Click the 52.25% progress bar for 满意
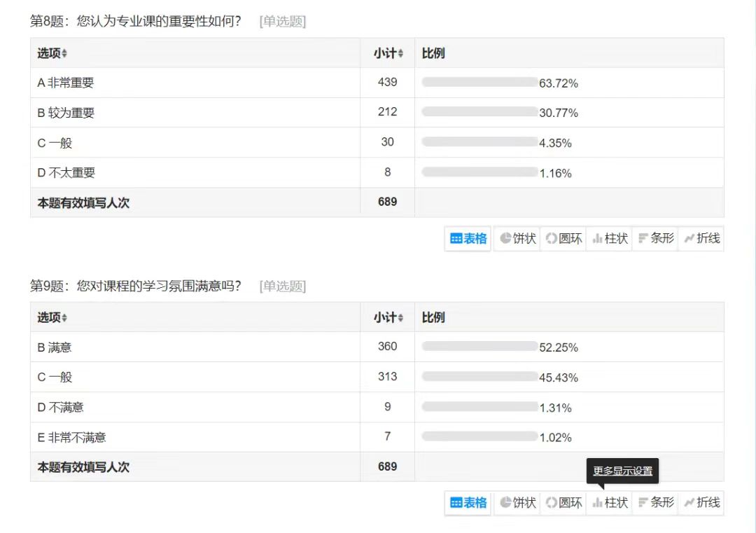This screenshot has height=533, width=756. click(x=479, y=347)
